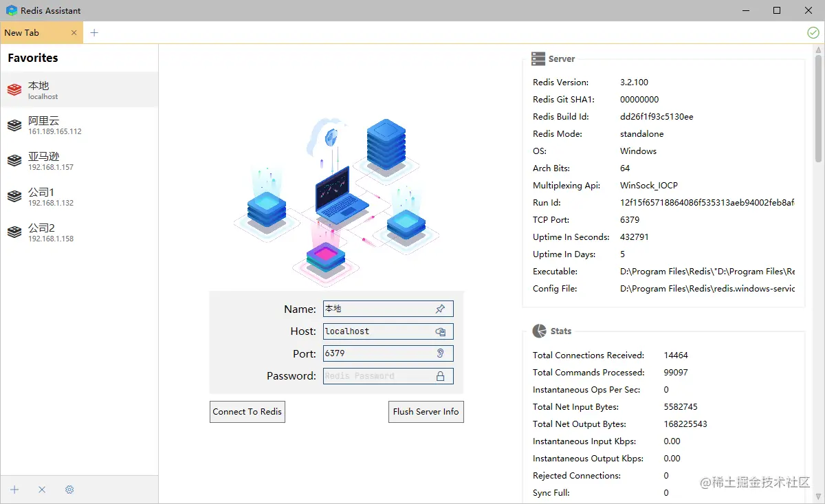Click the Redis Mode value standalone

tap(642, 134)
